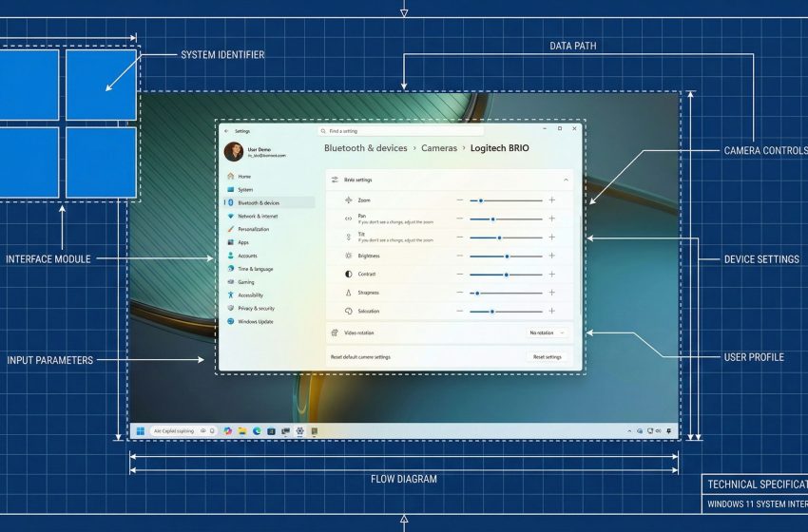Screen dimensions: 808x532
Task: Increase Brightness with the plus button
Action: coord(552,256)
